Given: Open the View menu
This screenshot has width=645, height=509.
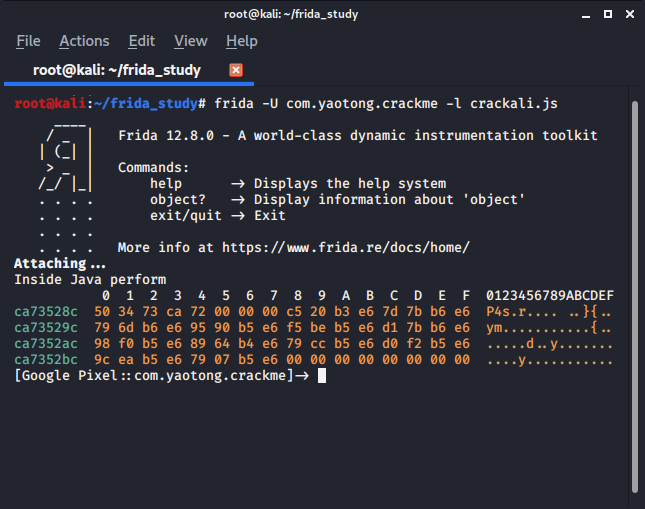Looking at the screenshot, I should 190,41.
